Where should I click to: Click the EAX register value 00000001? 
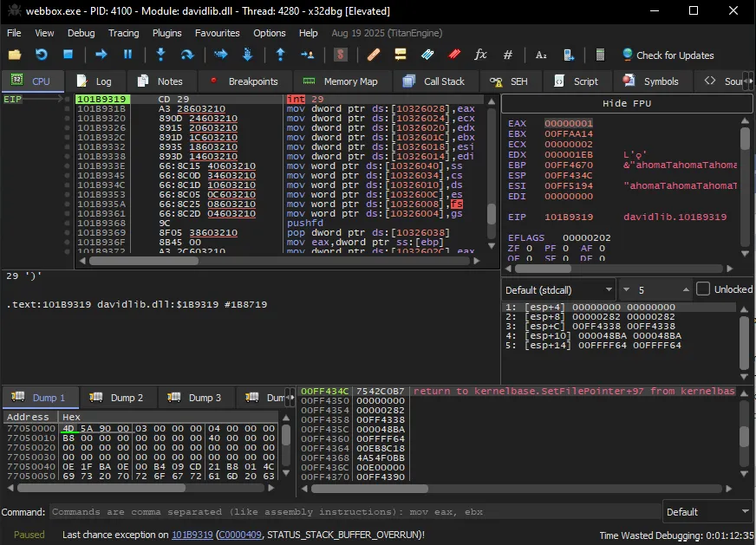coord(569,123)
